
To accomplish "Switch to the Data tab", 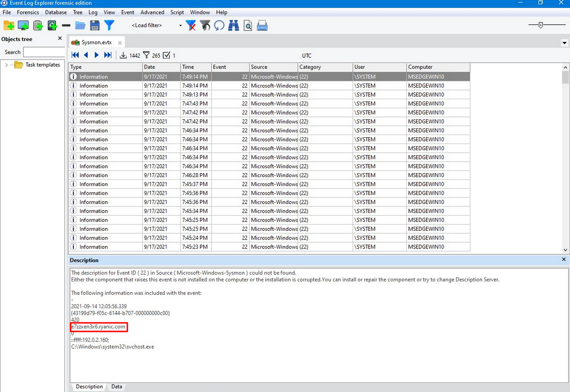I will [116, 387].
